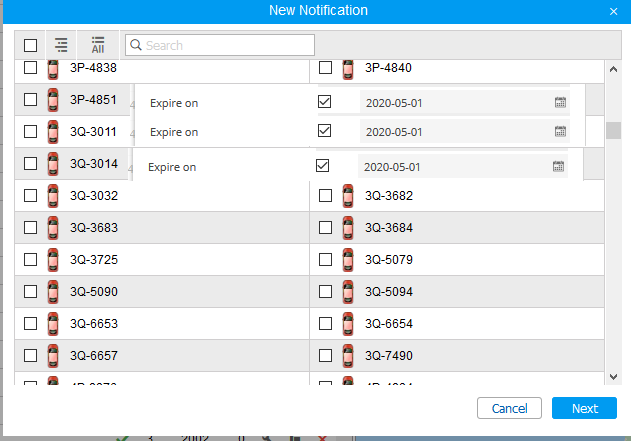Click the vehicle icon for 3Q-3682
Screen dimensions: 631x441
tap(347, 196)
